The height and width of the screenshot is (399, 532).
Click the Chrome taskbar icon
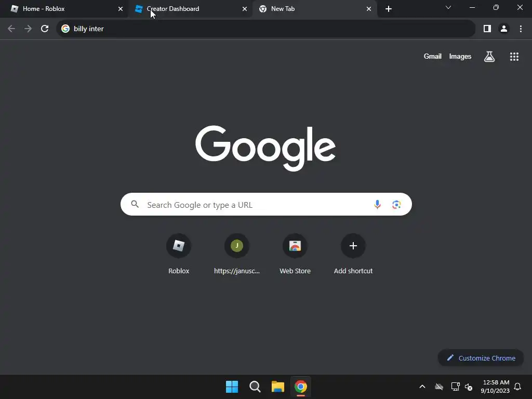tap(301, 387)
